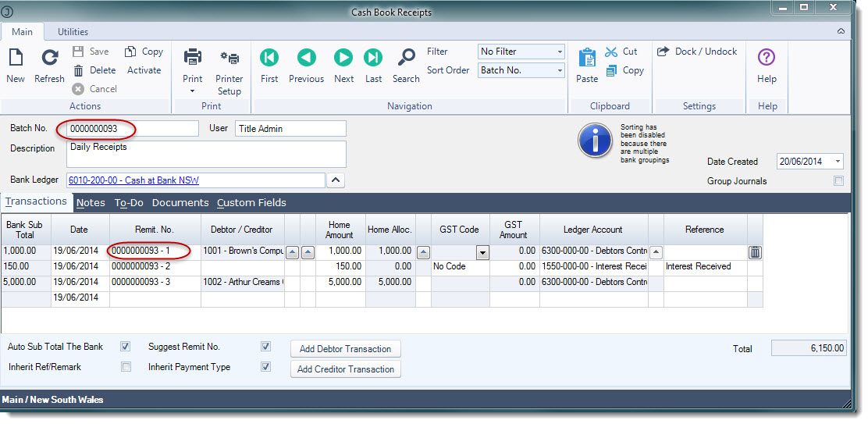Open the Help icon
This screenshot has width=868, height=424.
(767, 58)
